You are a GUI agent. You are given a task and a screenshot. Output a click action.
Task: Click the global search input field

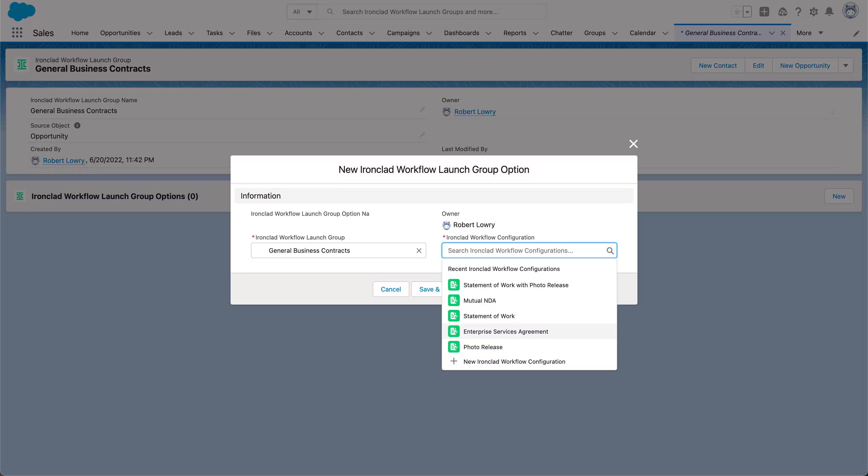click(432, 12)
